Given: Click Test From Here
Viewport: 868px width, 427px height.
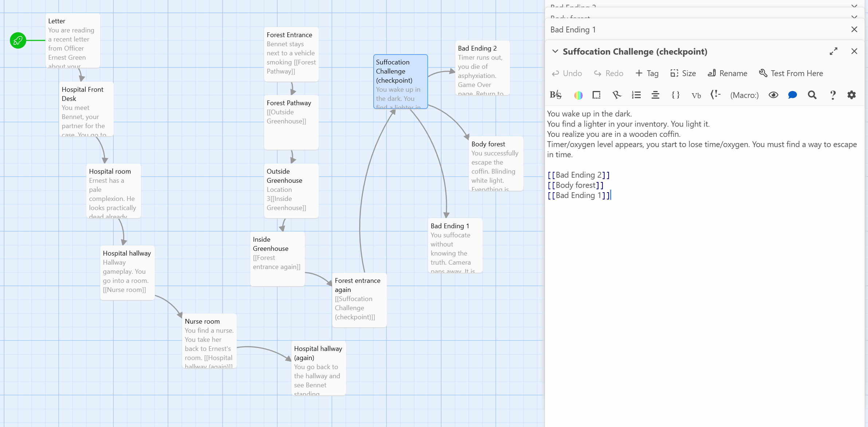Looking at the screenshot, I should tap(791, 73).
